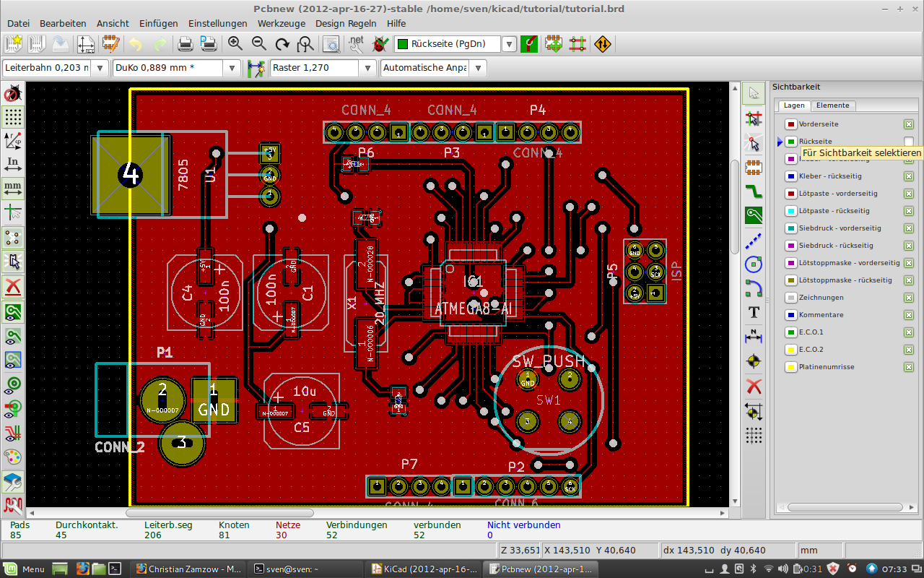Click the track mode autorouter icon
Image resolution: width=924 pixels, height=578 pixels.
tap(577, 44)
